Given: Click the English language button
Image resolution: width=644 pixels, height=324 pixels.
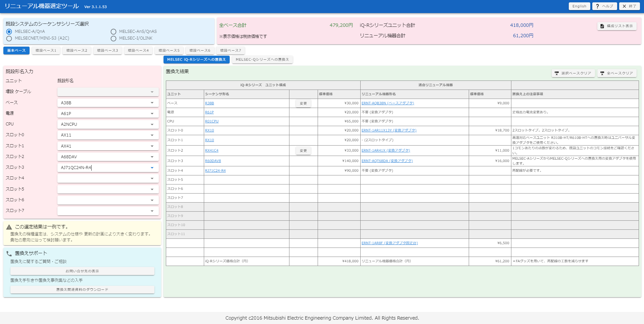Looking at the screenshot, I should click(579, 6).
